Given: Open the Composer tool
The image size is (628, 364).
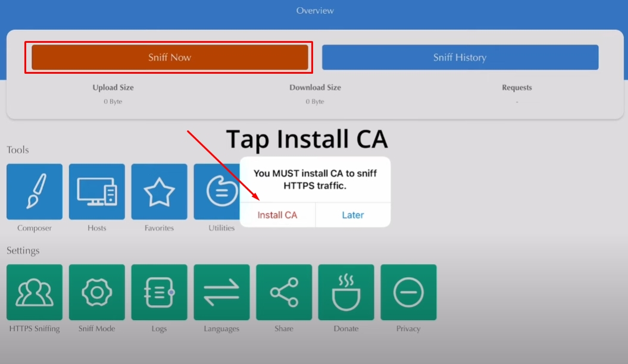Looking at the screenshot, I should pyautogui.click(x=34, y=192).
